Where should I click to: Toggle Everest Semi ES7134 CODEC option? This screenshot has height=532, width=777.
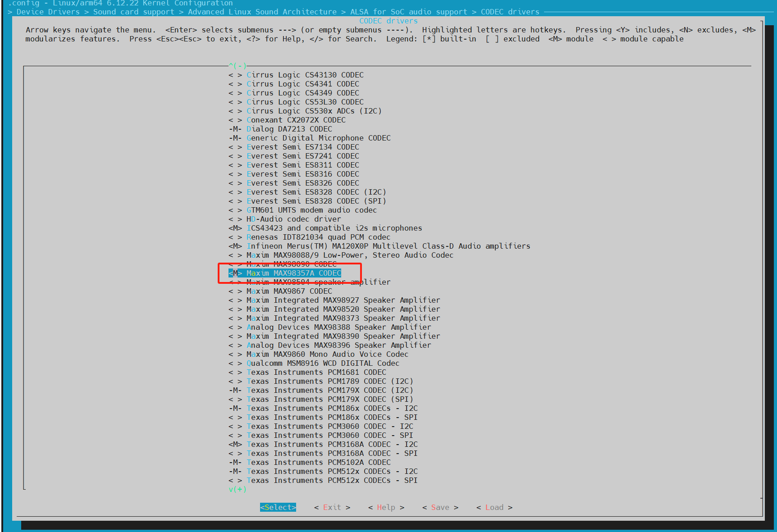pyautogui.click(x=235, y=147)
